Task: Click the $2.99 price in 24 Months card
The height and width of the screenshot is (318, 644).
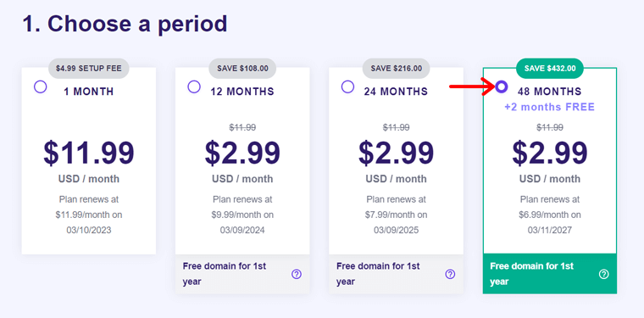Action: (396, 153)
